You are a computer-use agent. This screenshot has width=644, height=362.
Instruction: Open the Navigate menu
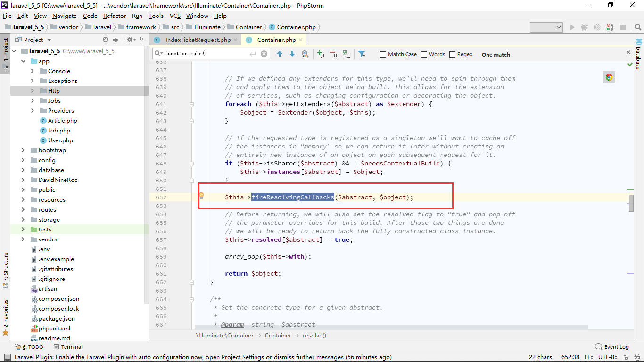coord(65,16)
